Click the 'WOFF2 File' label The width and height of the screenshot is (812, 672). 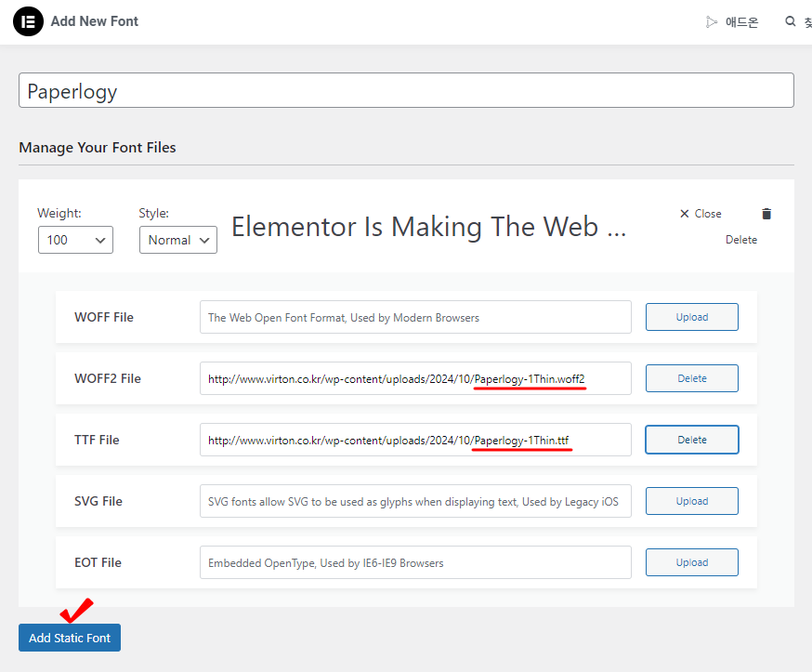108,378
